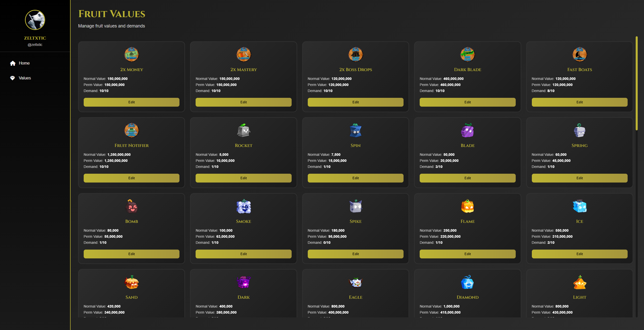
Task: Click the Flame fruit icon
Action: (x=467, y=206)
